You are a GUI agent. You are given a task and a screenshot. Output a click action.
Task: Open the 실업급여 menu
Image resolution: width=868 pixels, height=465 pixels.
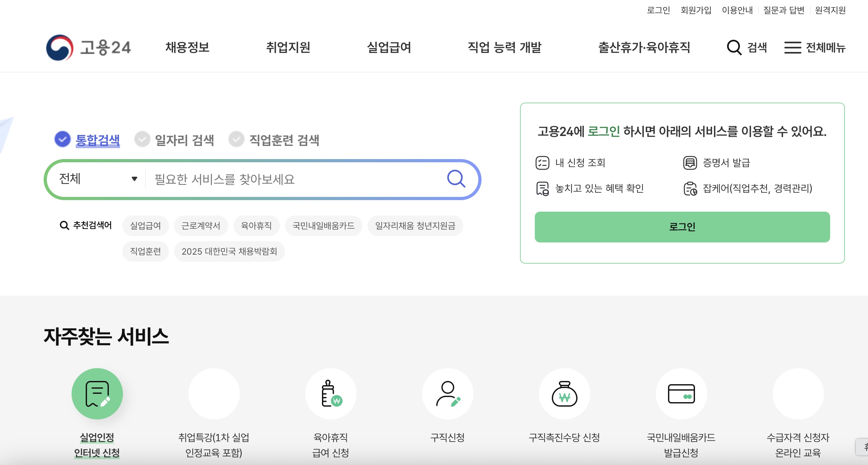[x=389, y=47]
